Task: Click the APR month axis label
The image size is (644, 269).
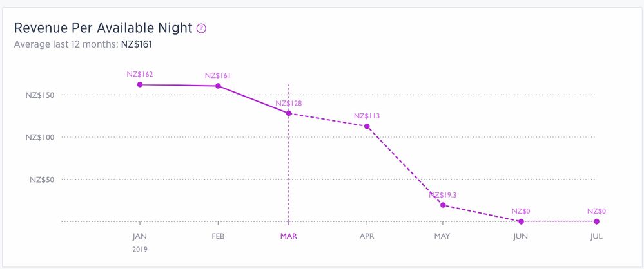Action: pyautogui.click(x=367, y=236)
